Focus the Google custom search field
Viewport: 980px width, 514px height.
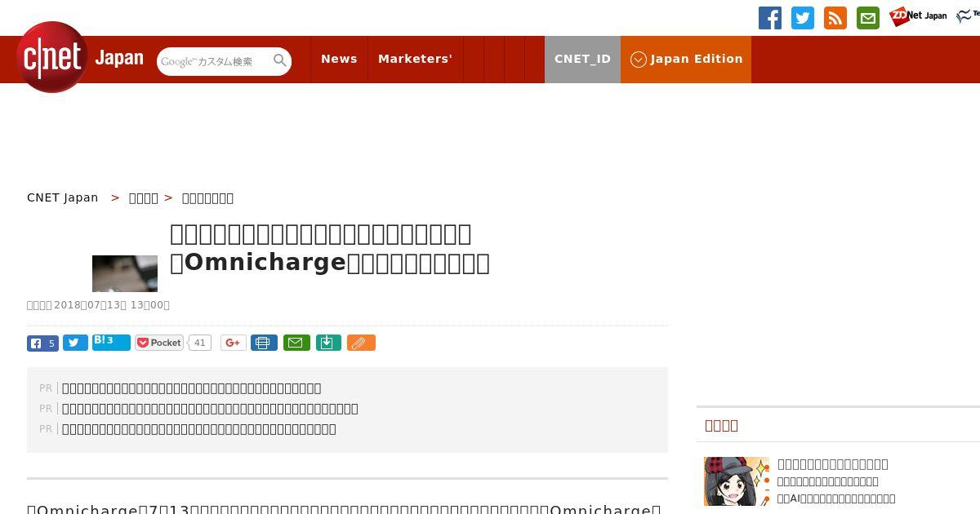click(214, 61)
